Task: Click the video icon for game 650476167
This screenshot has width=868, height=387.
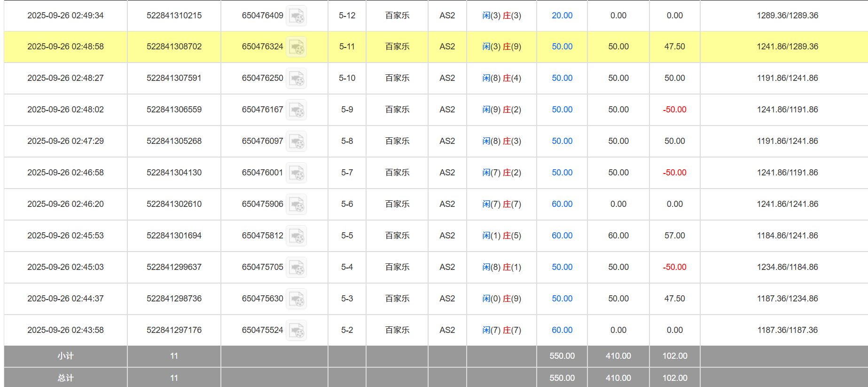Action: pos(297,110)
